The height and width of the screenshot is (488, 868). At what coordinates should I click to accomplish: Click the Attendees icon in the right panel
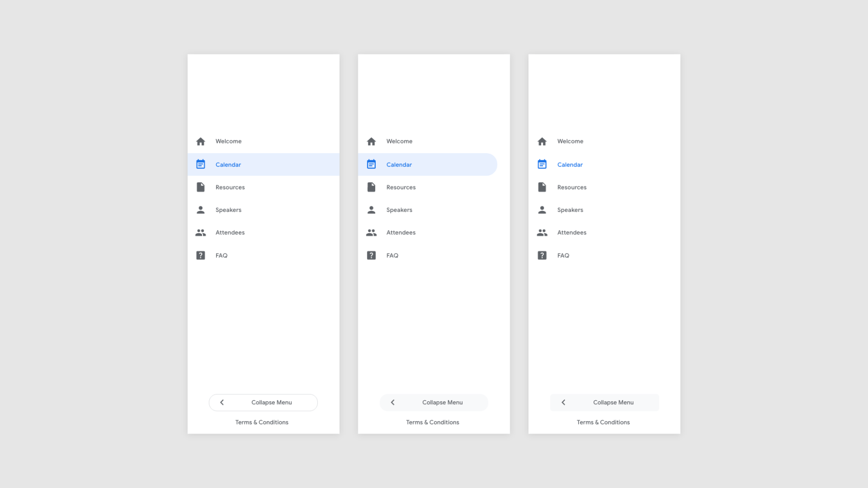pos(542,232)
